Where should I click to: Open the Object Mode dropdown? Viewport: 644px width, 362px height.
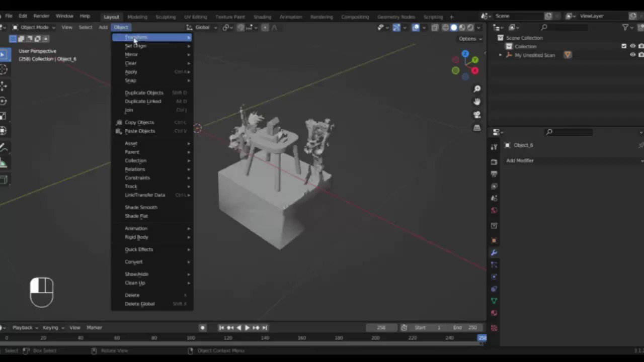pyautogui.click(x=34, y=27)
